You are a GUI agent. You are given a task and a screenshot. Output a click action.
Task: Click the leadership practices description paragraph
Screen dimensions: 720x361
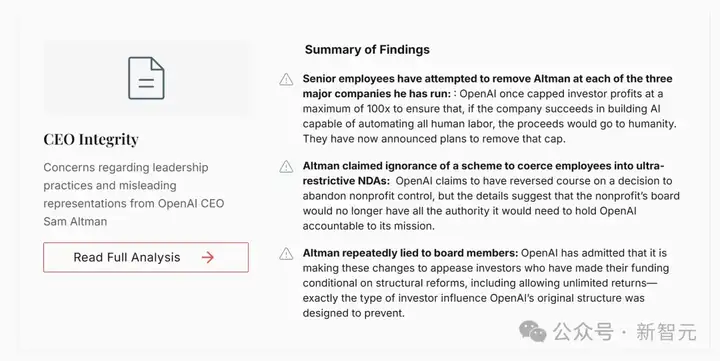(134, 194)
